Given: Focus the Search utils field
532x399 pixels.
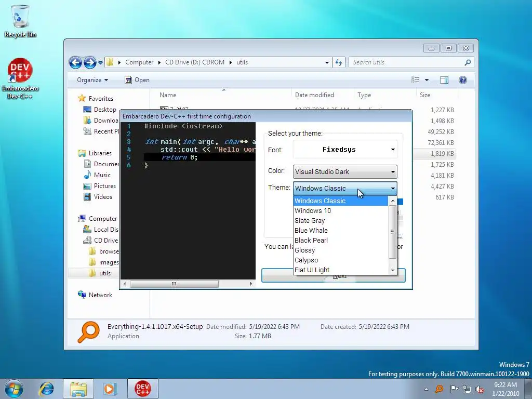Looking at the screenshot, I should [x=406, y=62].
